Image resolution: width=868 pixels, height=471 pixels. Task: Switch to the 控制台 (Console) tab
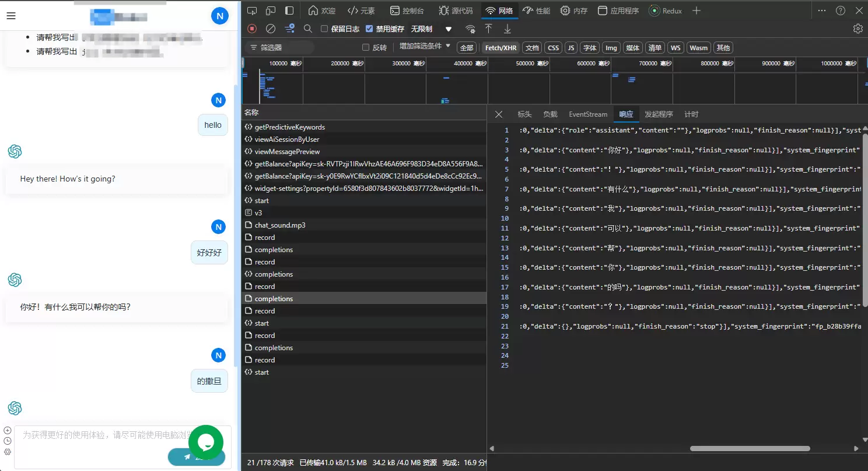click(x=407, y=11)
